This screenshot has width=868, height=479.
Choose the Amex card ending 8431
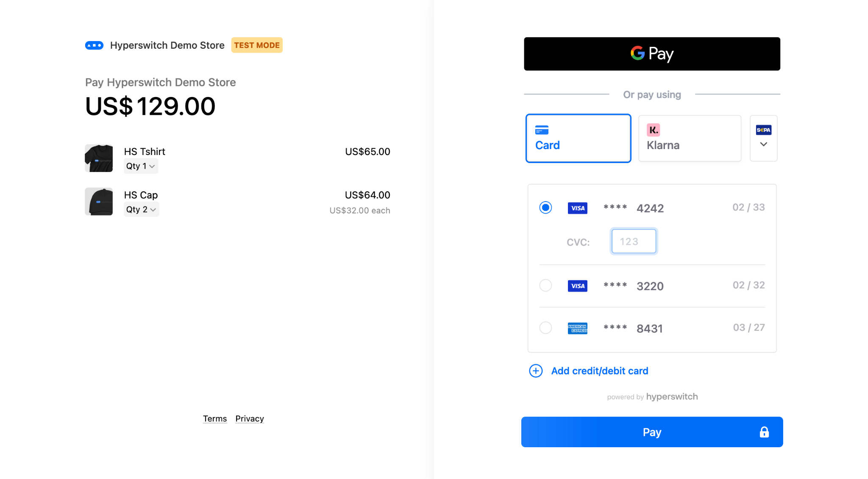pyautogui.click(x=545, y=328)
